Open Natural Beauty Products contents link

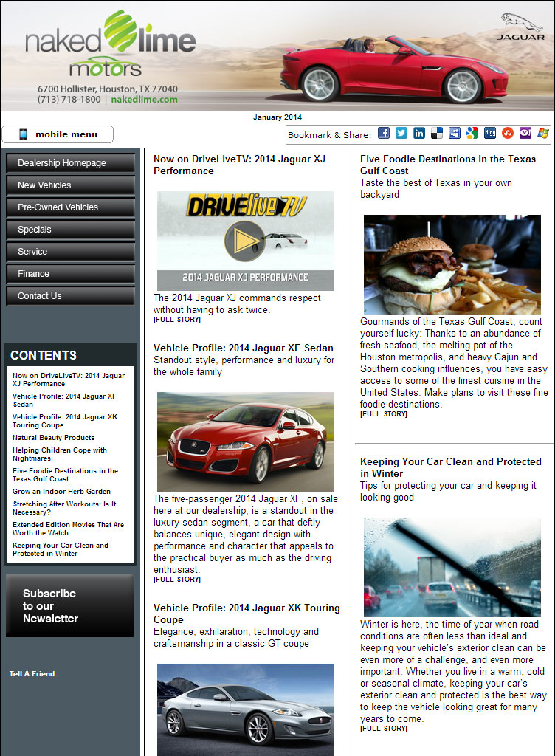click(53, 438)
